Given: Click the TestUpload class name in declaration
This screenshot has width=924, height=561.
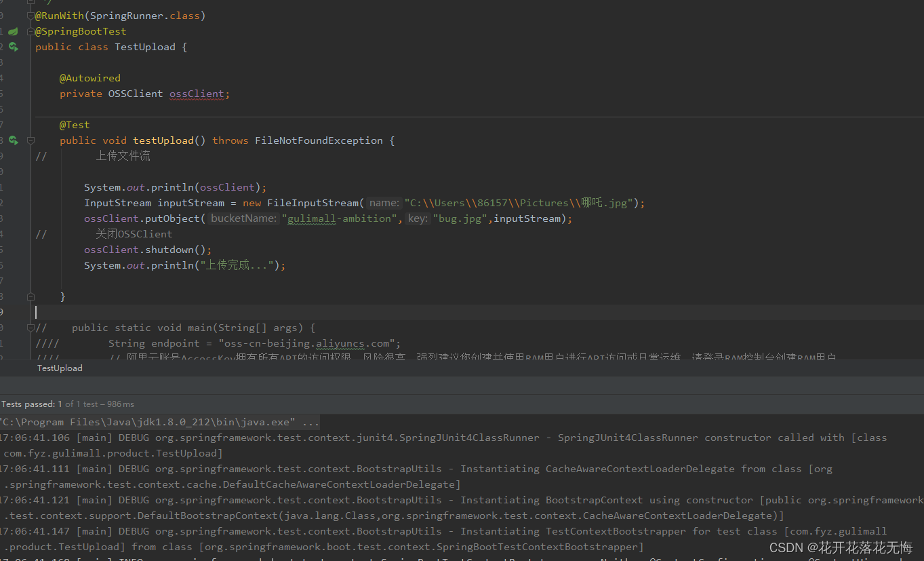Looking at the screenshot, I should click(x=145, y=47).
